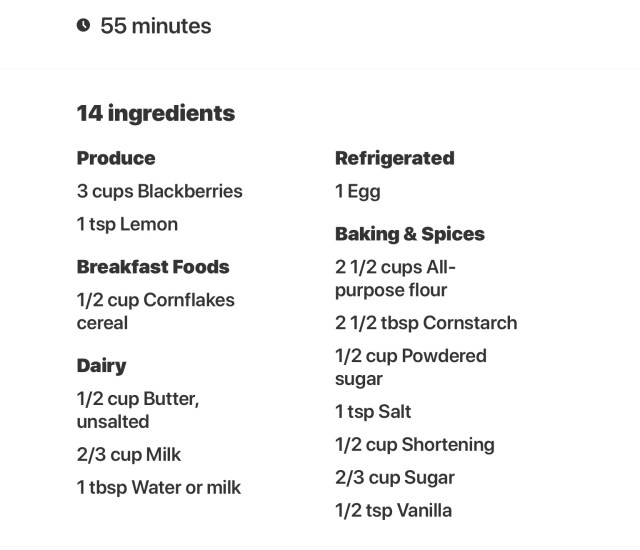The height and width of the screenshot is (550, 640).
Task: Select the 1/2 tsp Vanilla ingredient
Action: point(393,511)
